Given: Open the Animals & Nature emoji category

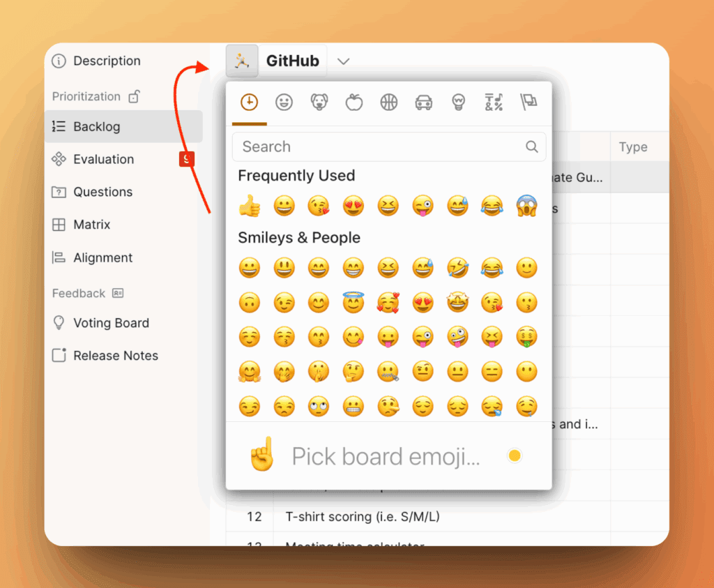Looking at the screenshot, I should click(319, 103).
